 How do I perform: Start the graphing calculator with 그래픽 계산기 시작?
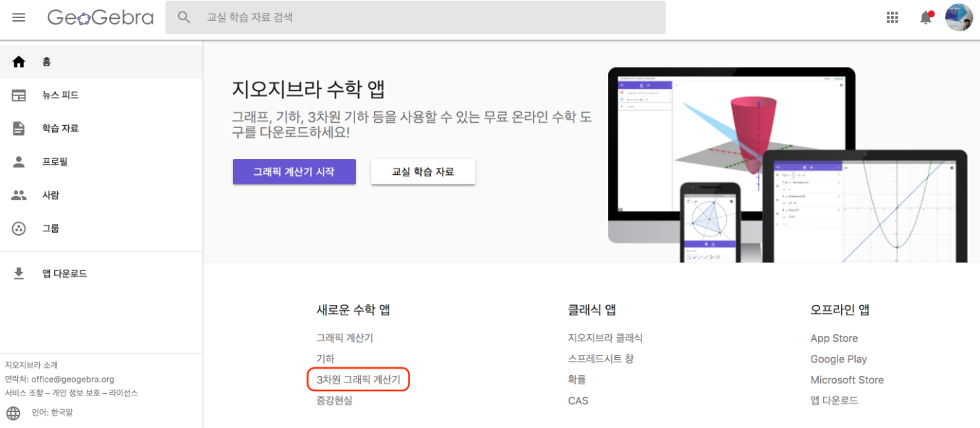294,172
